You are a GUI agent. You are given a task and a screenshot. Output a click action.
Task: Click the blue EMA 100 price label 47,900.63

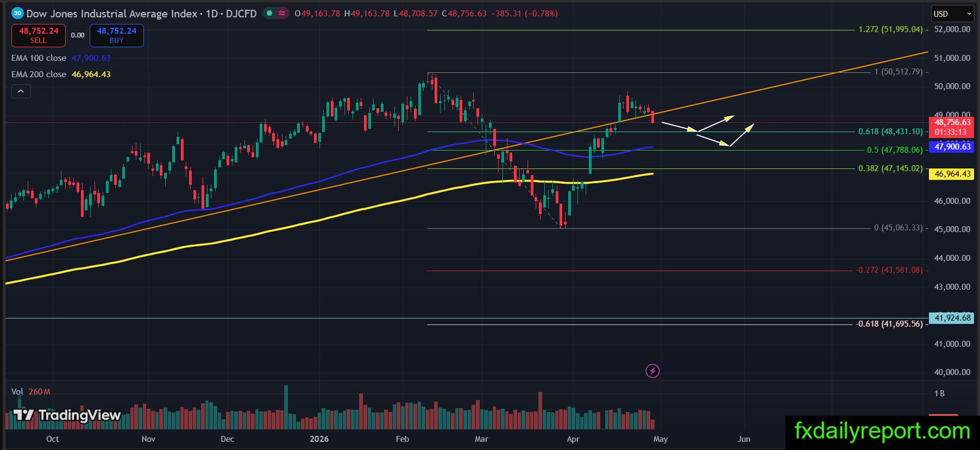(x=952, y=147)
